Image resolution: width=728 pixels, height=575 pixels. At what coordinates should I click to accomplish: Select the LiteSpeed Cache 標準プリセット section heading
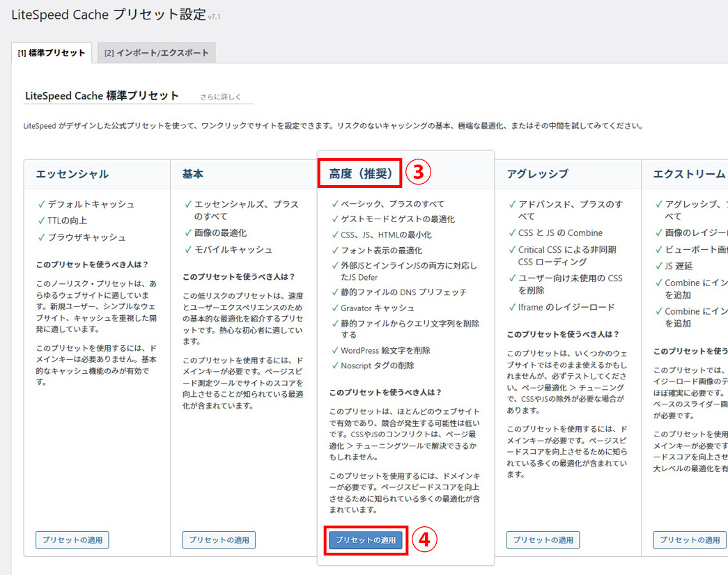tap(102, 96)
